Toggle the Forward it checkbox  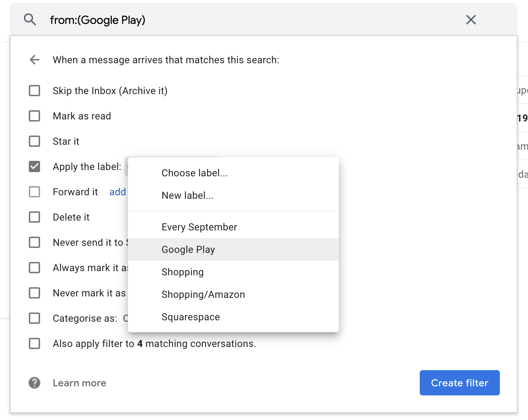click(34, 192)
